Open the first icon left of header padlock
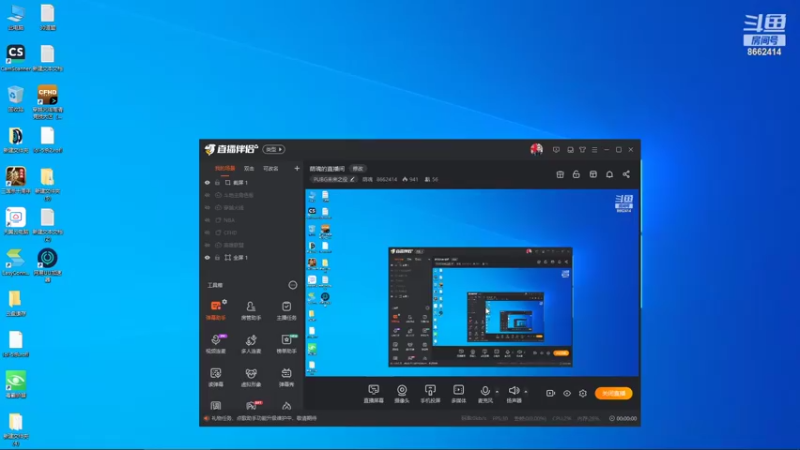The image size is (800, 450). (x=560, y=174)
